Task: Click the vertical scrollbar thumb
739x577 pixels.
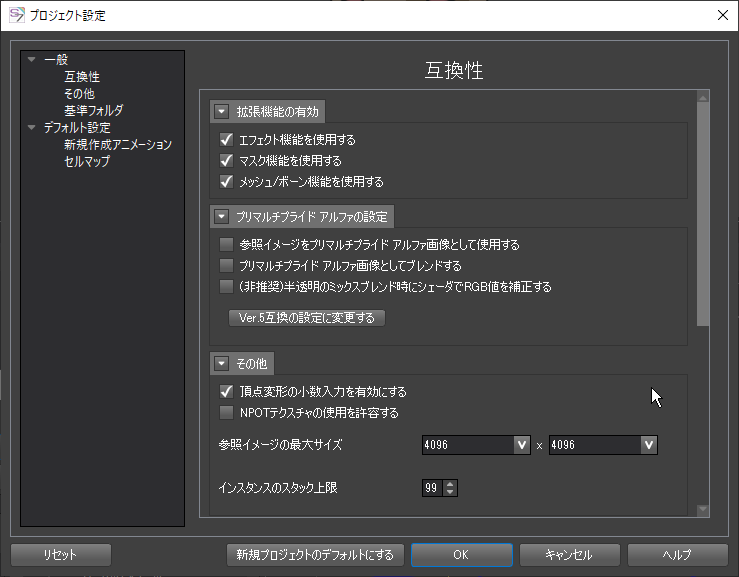Action: coord(703,214)
